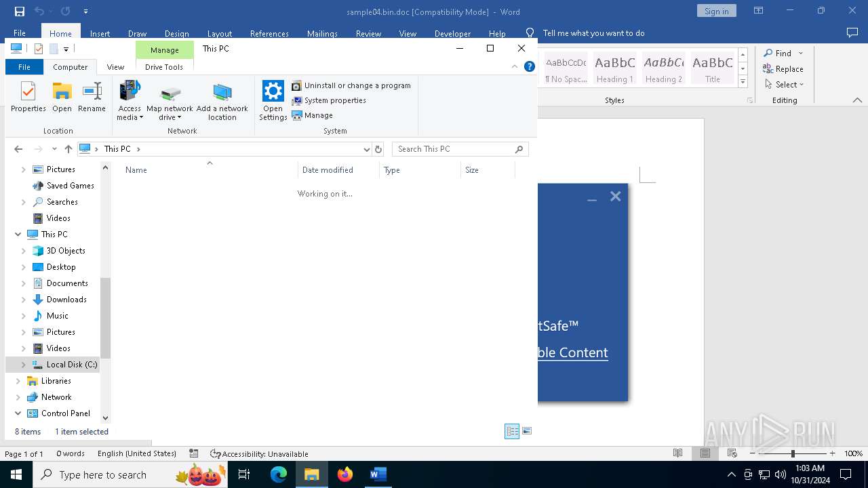Screen dimensions: 868x488
Task: Open recent locations dropdown arrow
Action: [x=54, y=149]
